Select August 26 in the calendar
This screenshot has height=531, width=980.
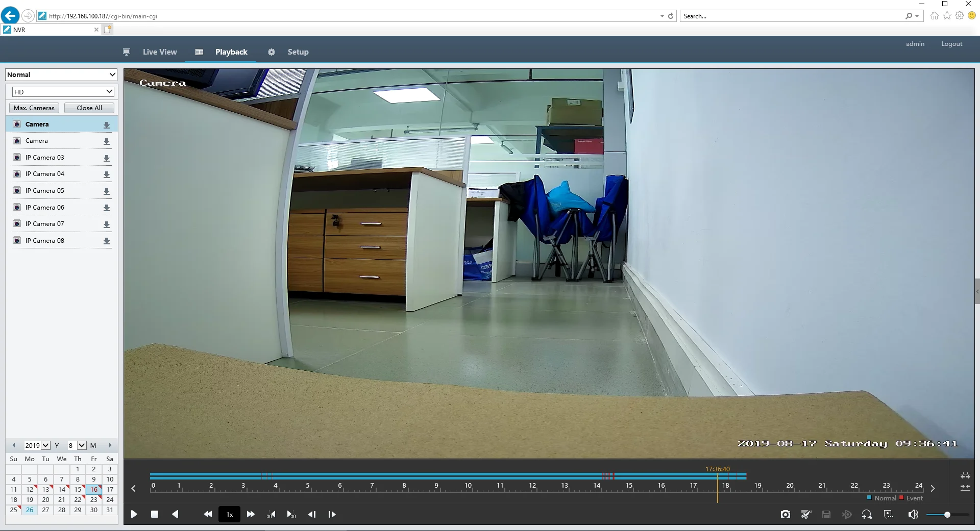30,510
